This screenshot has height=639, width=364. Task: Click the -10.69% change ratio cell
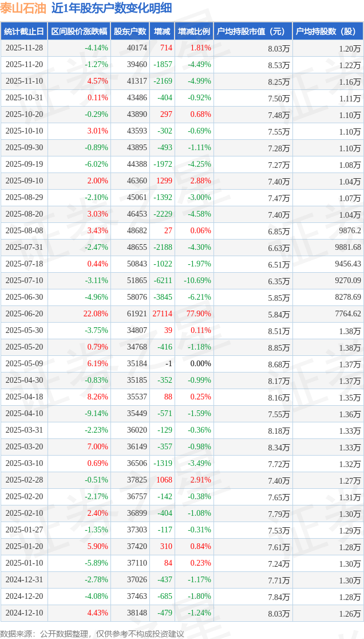[x=197, y=281]
